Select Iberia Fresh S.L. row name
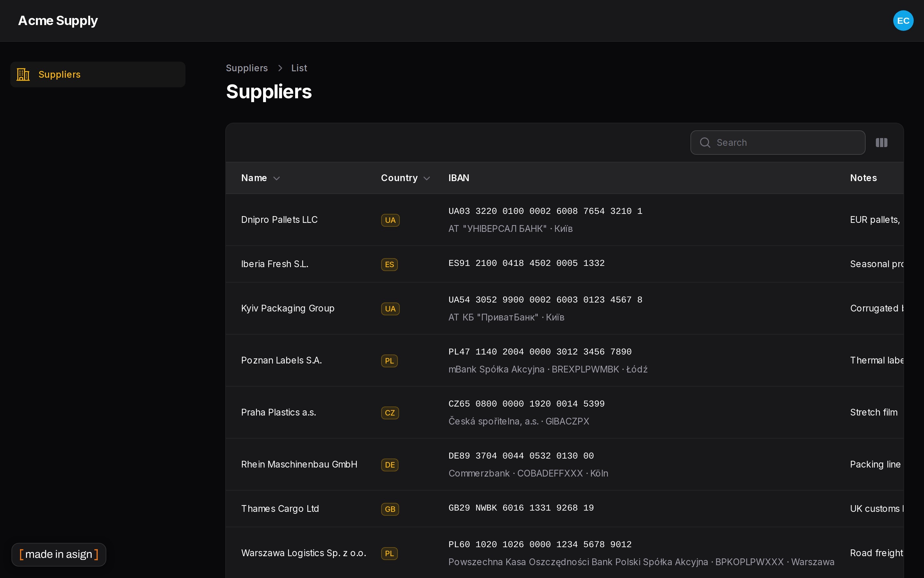 (275, 264)
